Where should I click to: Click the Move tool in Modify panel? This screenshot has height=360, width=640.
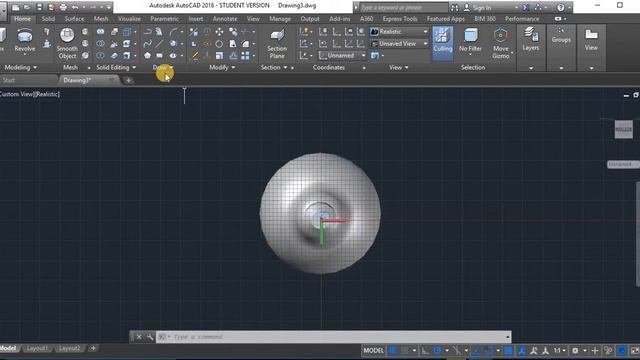(x=219, y=31)
